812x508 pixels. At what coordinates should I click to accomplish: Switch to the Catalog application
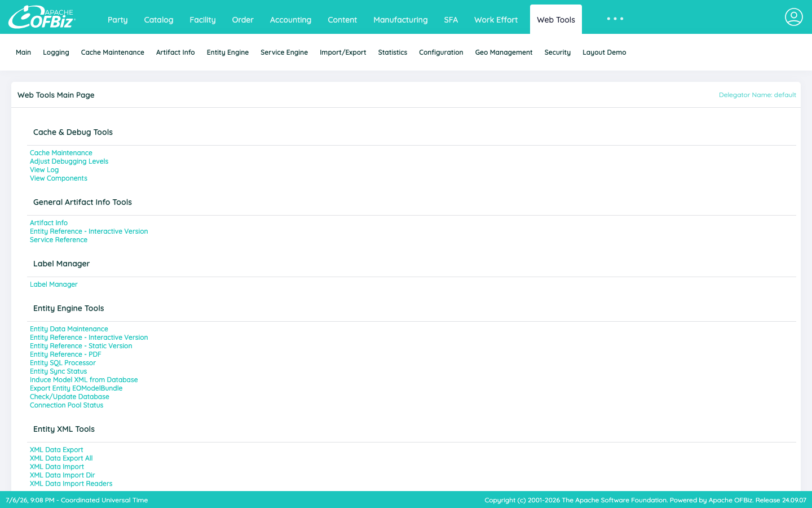click(158, 20)
